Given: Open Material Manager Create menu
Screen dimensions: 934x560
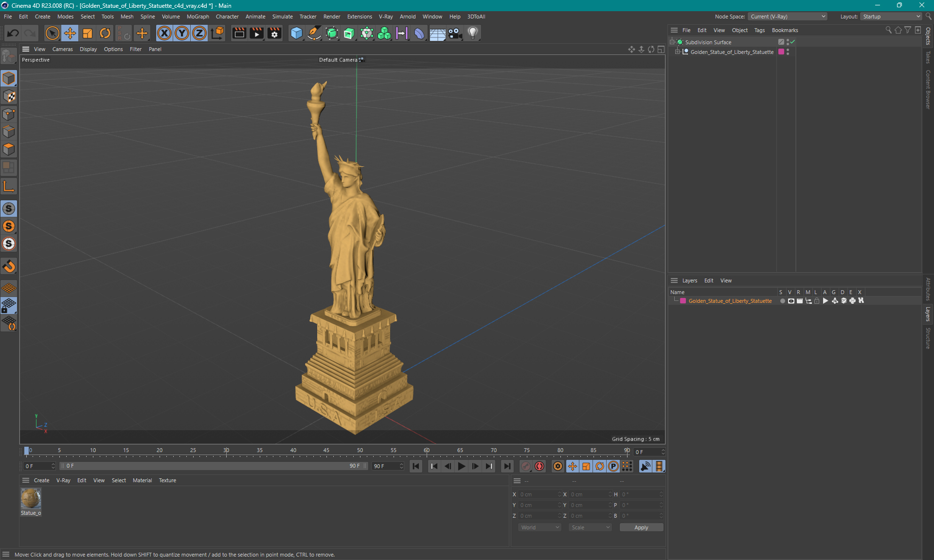Looking at the screenshot, I should point(41,480).
